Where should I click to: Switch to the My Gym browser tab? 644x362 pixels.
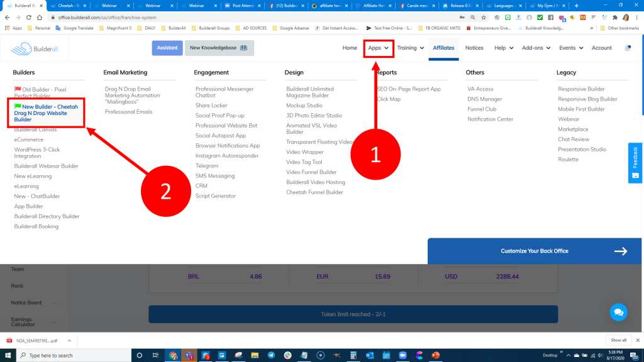click(x=547, y=6)
